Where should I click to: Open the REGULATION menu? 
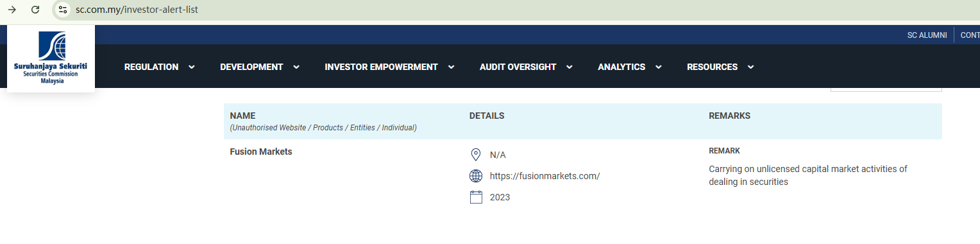coord(151,67)
